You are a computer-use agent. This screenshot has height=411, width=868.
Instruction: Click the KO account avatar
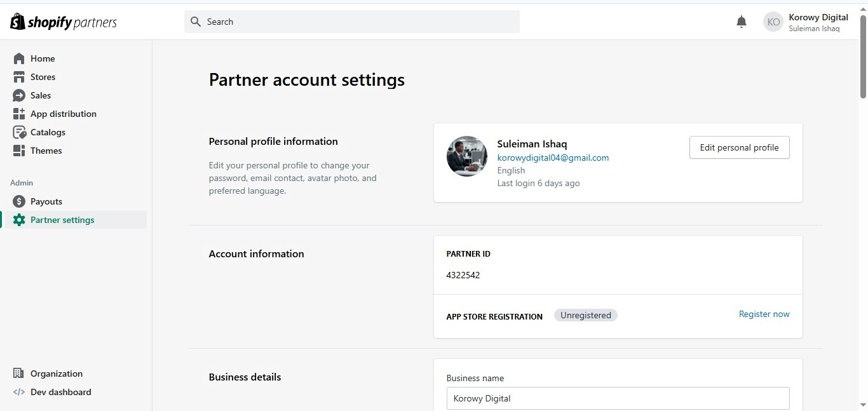773,22
